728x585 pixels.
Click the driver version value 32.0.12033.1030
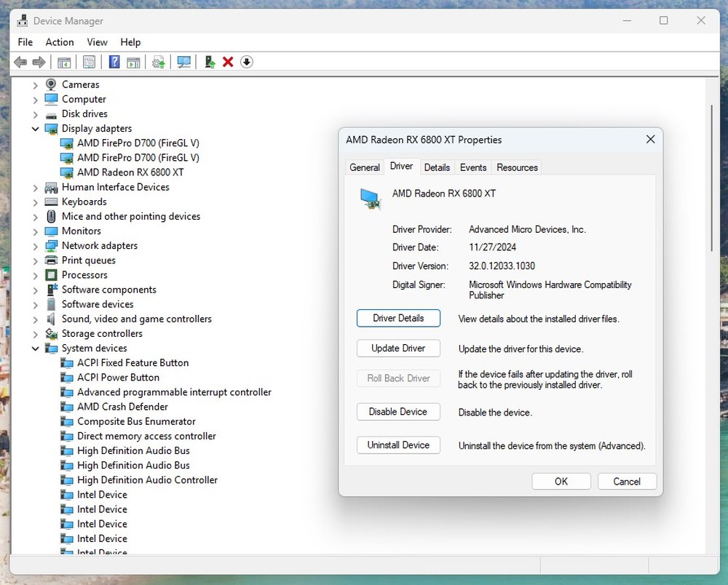click(502, 266)
